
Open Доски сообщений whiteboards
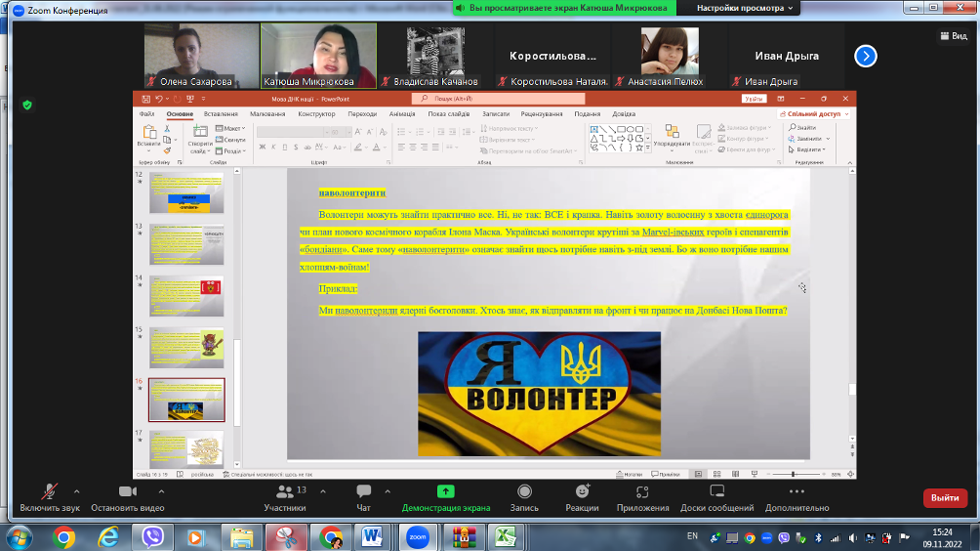pyautogui.click(x=717, y=491)
